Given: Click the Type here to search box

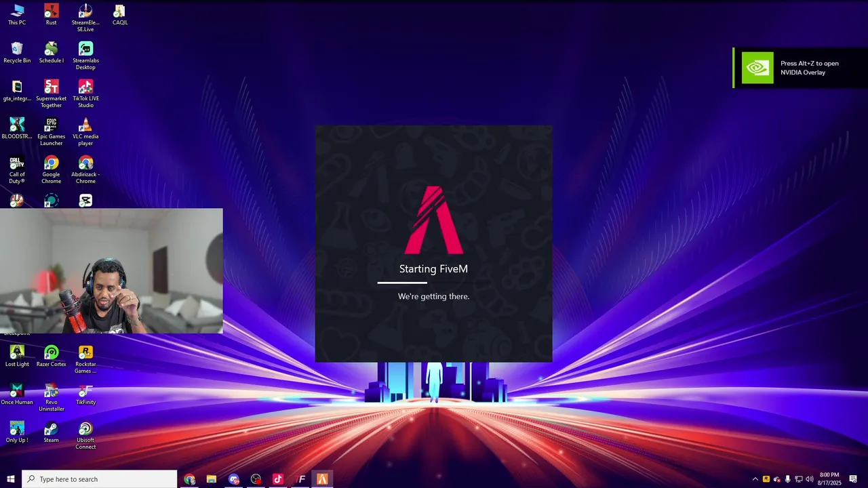Looking at the screenshot, I should coord(100,479).
